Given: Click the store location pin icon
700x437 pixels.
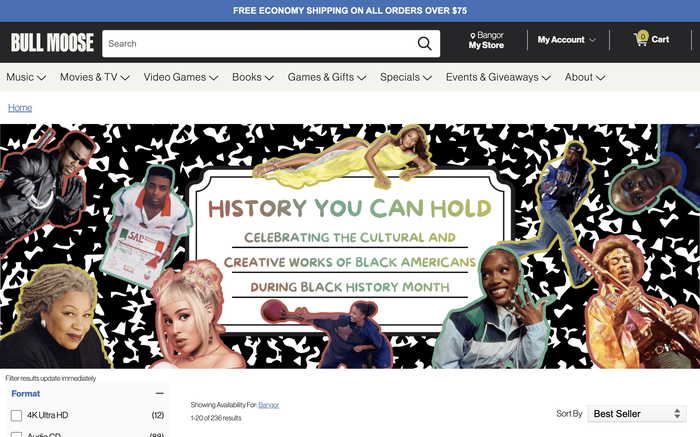Looking at the screenshot, I should coord(473,36).
